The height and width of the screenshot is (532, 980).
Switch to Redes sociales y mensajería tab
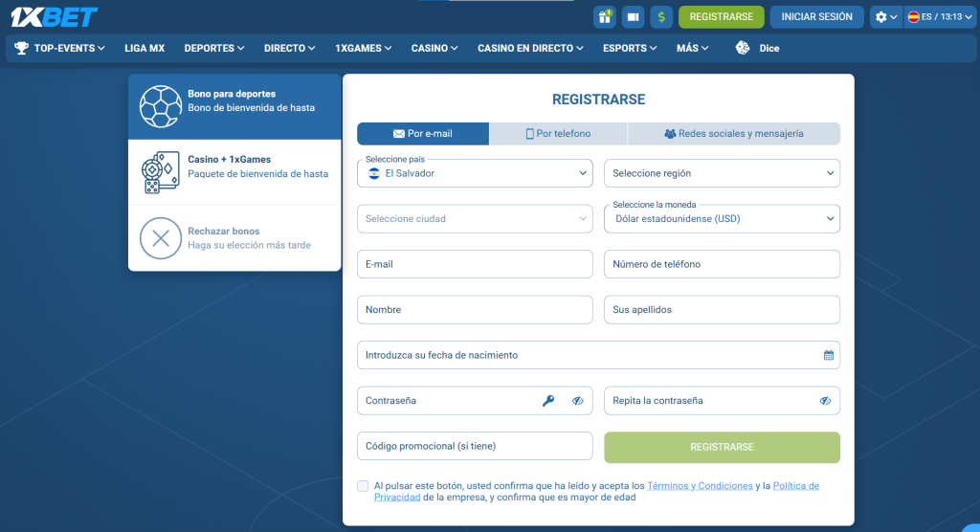[x=734, y=134]
